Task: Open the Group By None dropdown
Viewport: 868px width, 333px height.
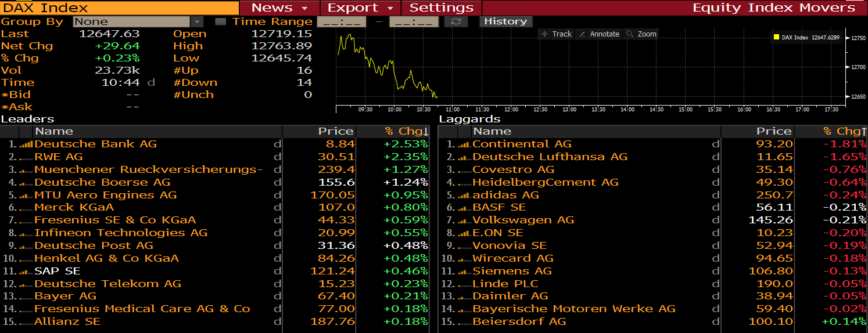Action: (138, 21)
